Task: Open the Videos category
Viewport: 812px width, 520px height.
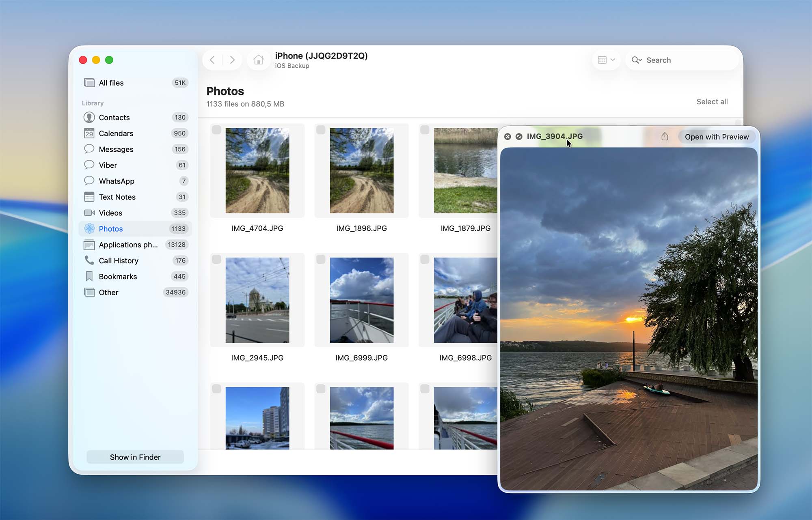Action: point(110,213)
